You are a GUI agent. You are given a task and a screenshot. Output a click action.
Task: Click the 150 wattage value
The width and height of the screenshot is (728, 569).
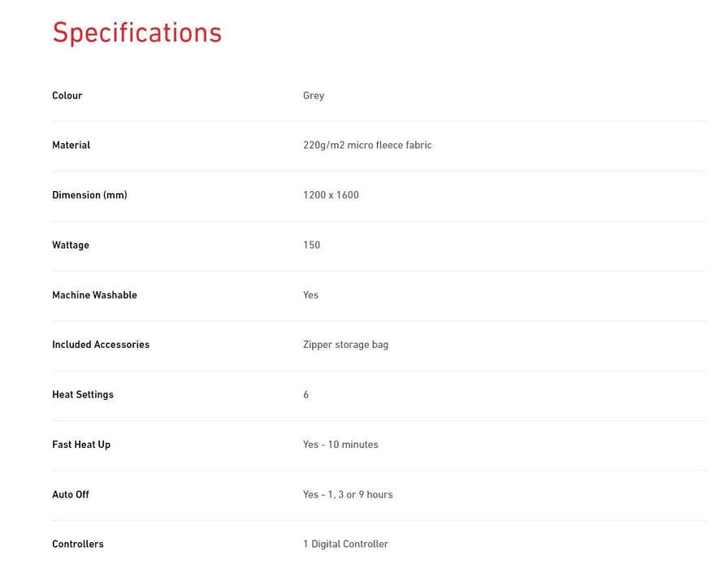pyautogui.click(x=311, y=245)
